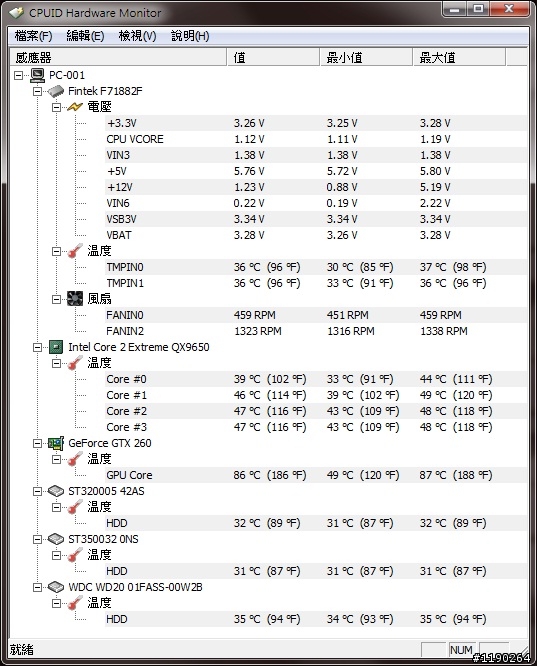537x666 pixels.
Task: Click the fan icon beside 風扇
Action: [x=75, y=299]
